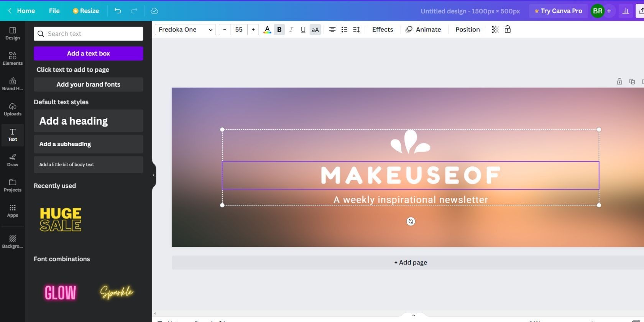This screenshot has width=644, height=322.
Task: Open the Draw panel
Action: click(13, 160)
